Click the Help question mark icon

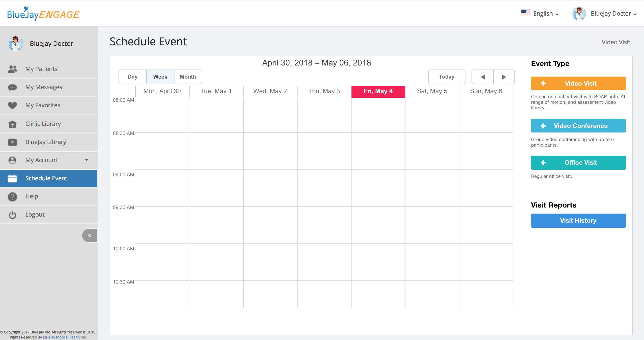[x=12, y=196]
